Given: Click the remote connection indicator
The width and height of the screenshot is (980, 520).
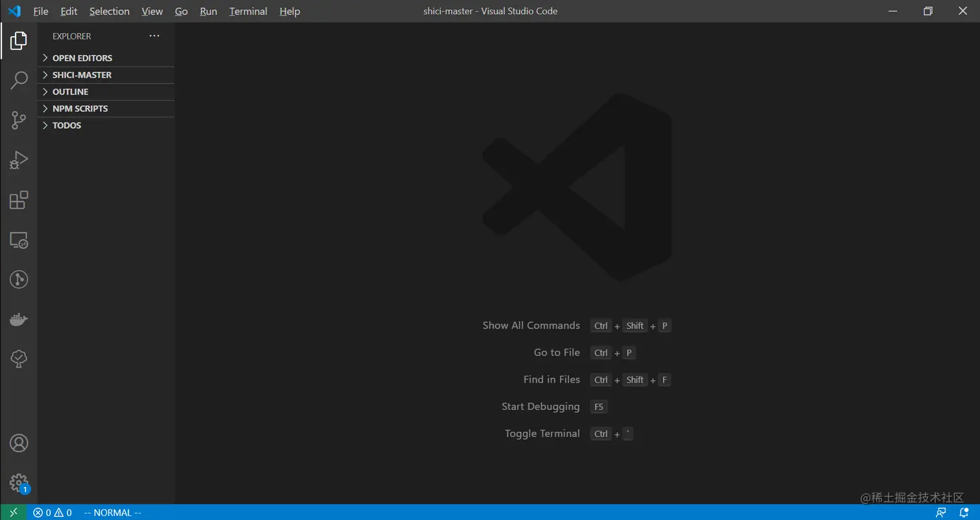Looking at the screenshot, I should pyautogui.click(x=12, y=512).
